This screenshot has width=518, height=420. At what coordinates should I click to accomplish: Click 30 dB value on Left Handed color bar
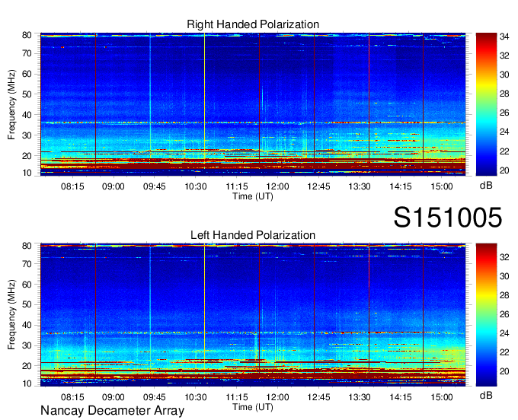(x=504, y=276)
